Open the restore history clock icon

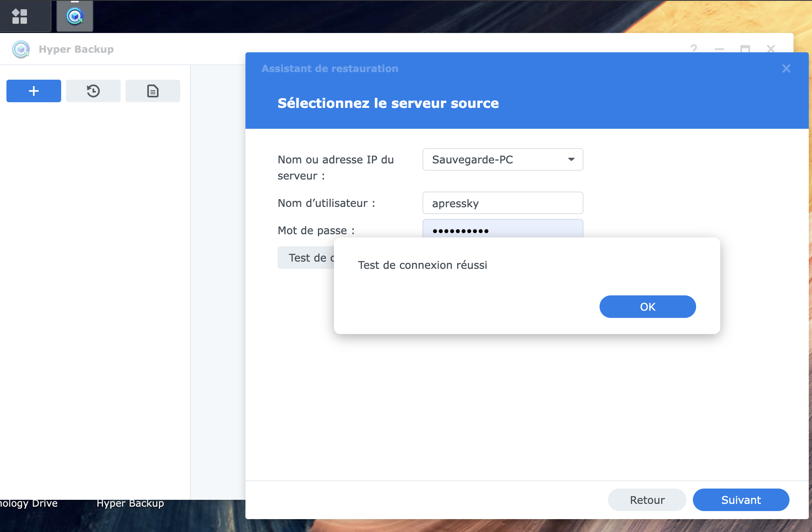click(x=93, y=91)
